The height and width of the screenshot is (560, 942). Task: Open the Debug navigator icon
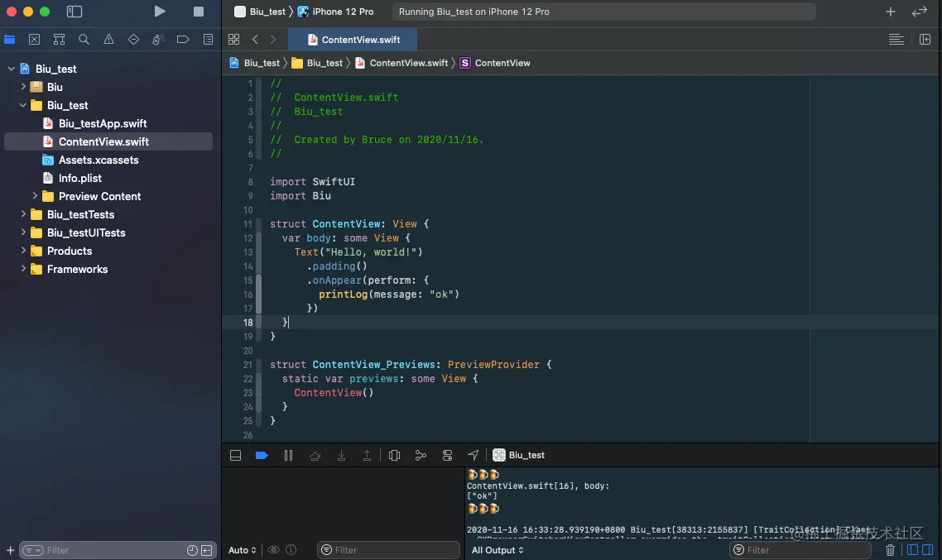pos(158,40)
